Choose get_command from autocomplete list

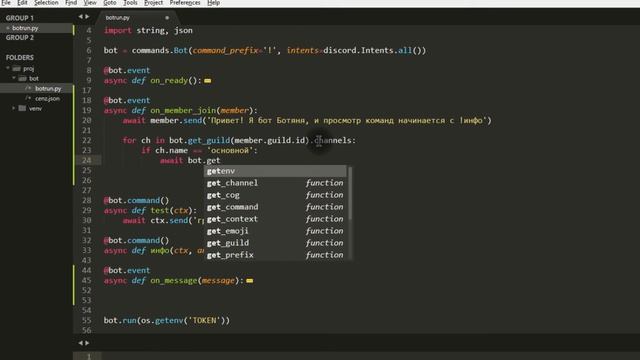(x=275, y=207)
